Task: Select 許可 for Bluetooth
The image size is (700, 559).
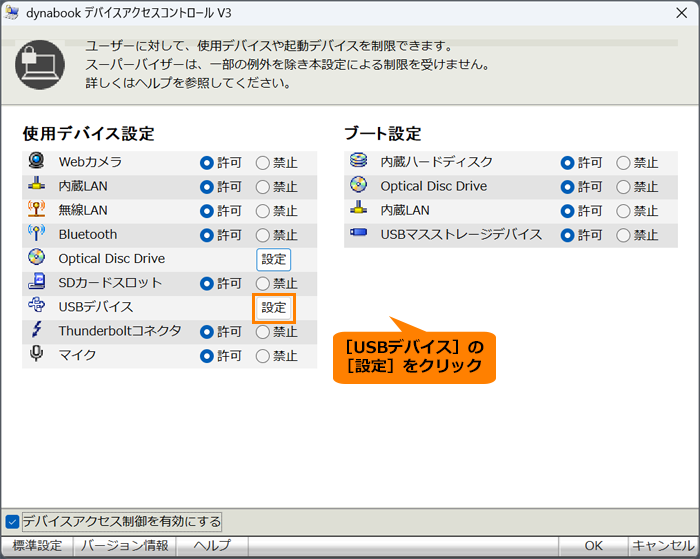Action: coord(207,235)
